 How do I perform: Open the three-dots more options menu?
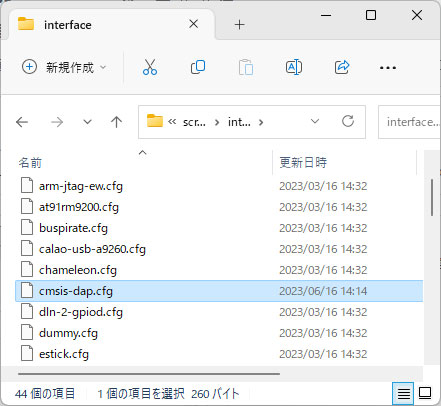388,68
